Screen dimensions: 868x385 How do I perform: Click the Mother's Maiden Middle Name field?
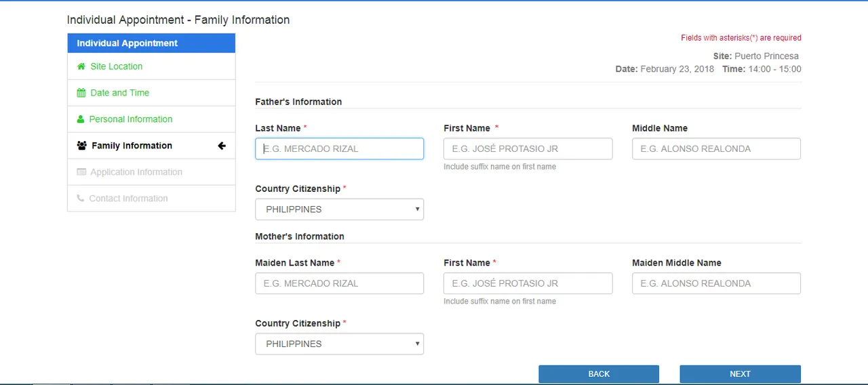click(x=716, y=283)
